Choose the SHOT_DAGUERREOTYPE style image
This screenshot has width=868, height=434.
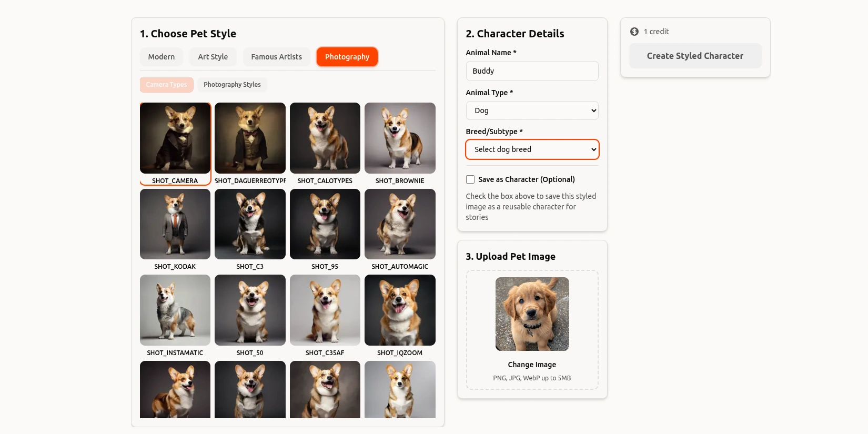pyautogui.click(x=250, y=138)
